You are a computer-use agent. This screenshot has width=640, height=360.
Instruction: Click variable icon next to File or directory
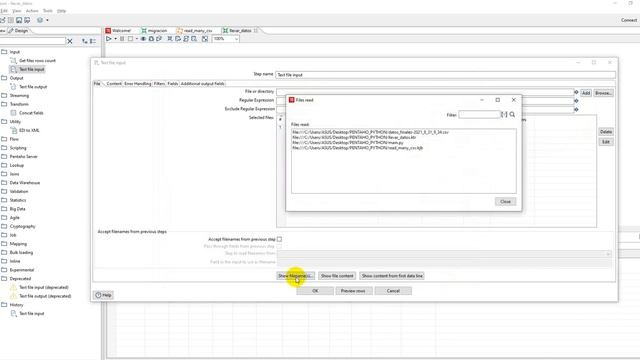pyautogui.click(x=576, y=92)
